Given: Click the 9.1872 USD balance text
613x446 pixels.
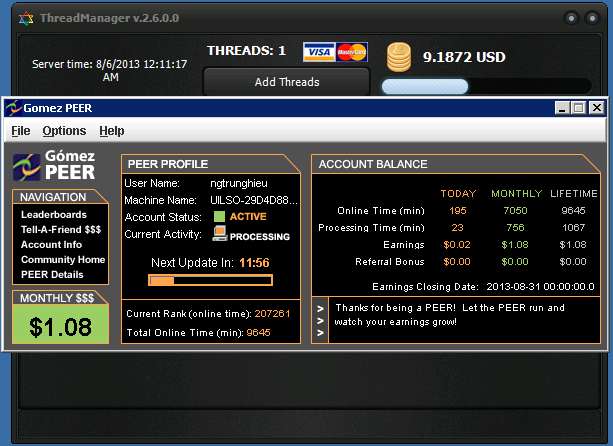Looking at the screenshot, I should point(464,57).
